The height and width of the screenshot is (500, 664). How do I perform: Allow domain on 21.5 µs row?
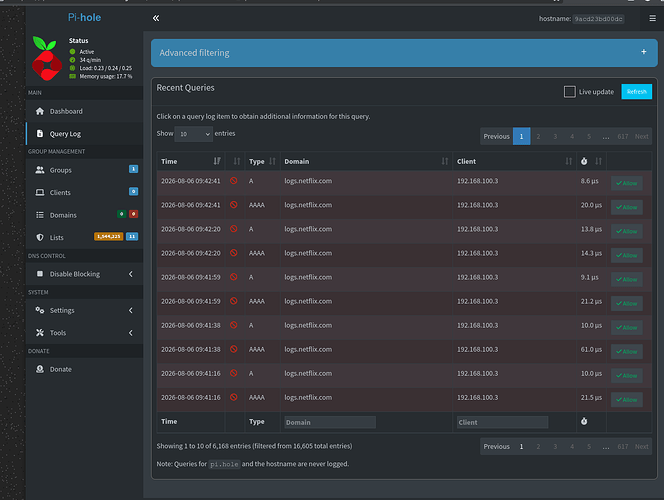626,400
